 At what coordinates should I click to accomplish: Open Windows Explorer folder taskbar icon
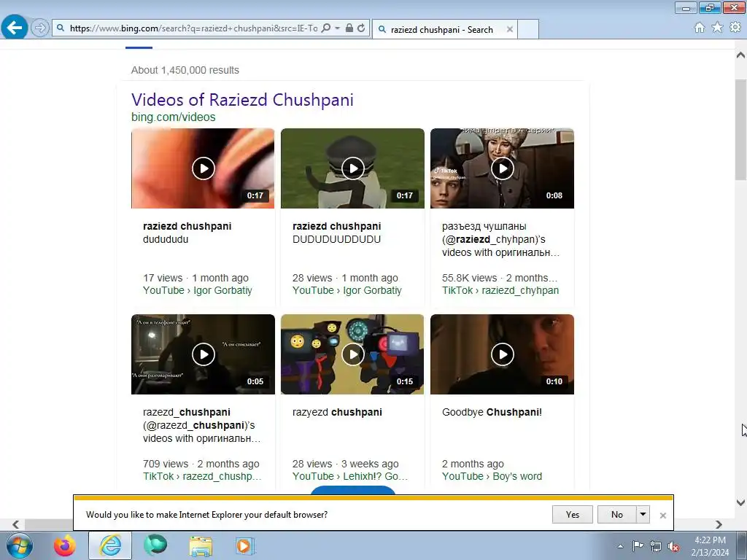(x=201, y=545)
